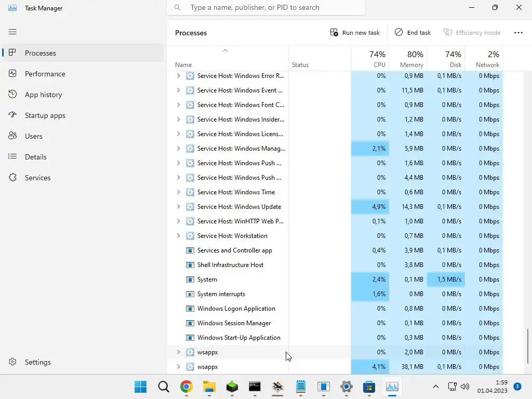Open the Settings gear app on taskbar
This screenshot has width=532, height=399.
(347, 387)
